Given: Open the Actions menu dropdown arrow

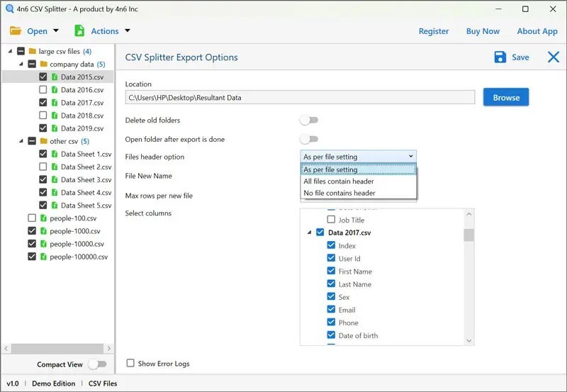Looking at the screenshot, I should click(x=128, y=30).
